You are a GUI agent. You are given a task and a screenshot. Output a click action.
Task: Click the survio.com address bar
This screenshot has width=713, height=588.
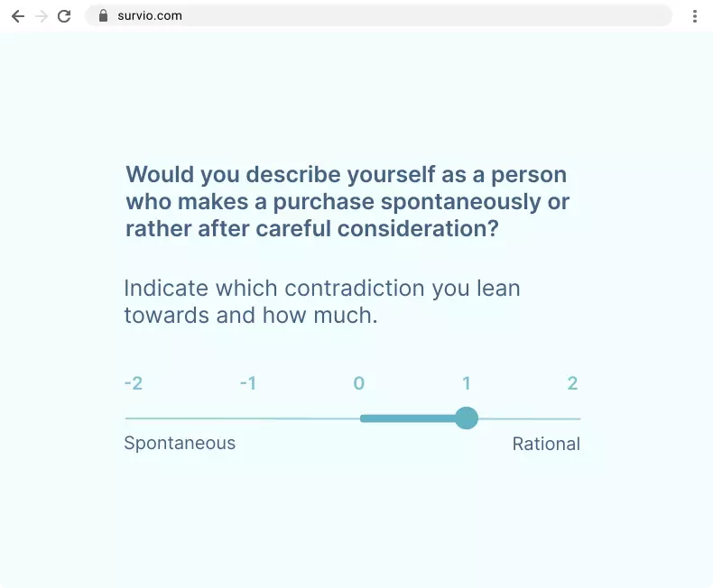point(361,15)
